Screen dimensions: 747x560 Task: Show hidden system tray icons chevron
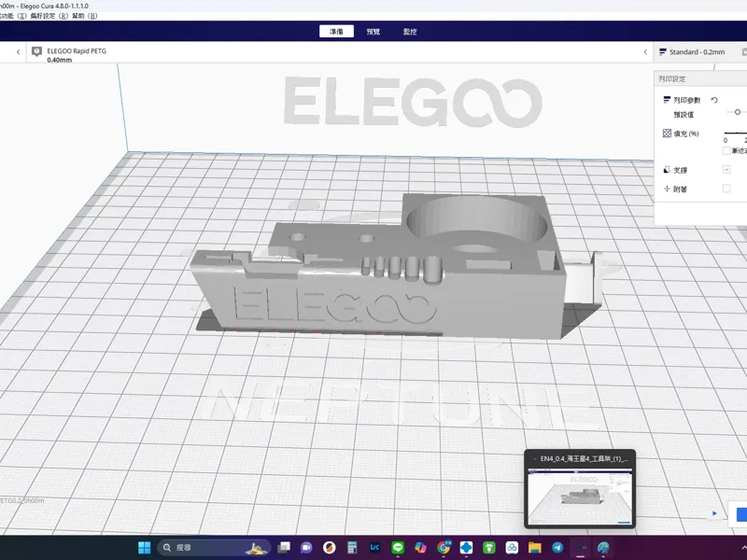743,548
